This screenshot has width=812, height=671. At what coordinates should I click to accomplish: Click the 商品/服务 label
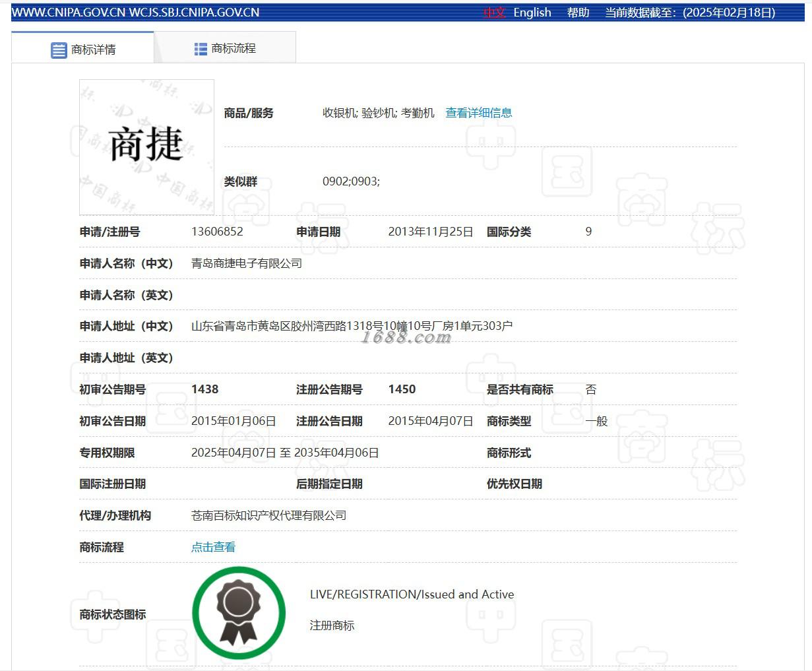(x=249, y=113)
